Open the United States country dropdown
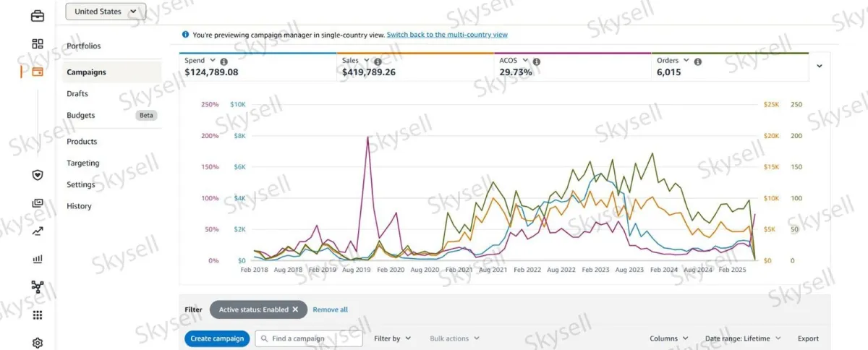Screen dimensions: 868x350 [x=106, y=12]
